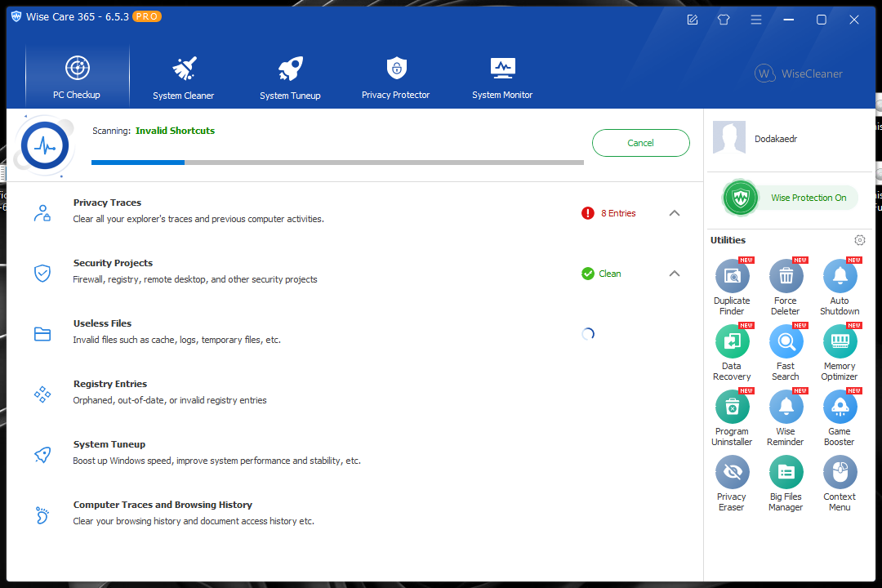Image resolution: width=882 pixels, height=588 pixels.
Task: Open the Big Files Manager utility
Action: click(x=786, y=483)
